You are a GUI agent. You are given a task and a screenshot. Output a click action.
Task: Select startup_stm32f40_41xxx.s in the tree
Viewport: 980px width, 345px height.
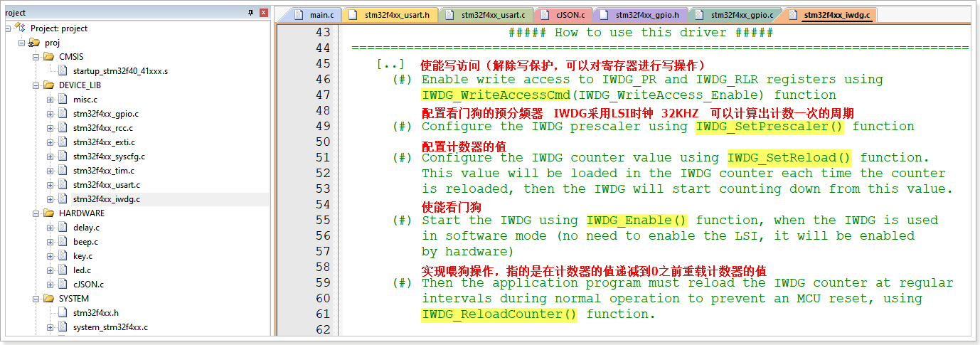(x=120, y=71)
